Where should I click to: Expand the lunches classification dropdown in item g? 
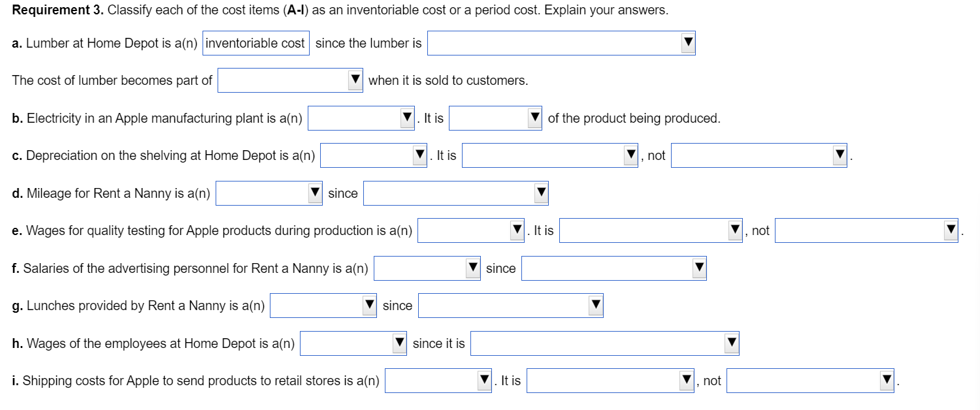click(x=369, y=305)
